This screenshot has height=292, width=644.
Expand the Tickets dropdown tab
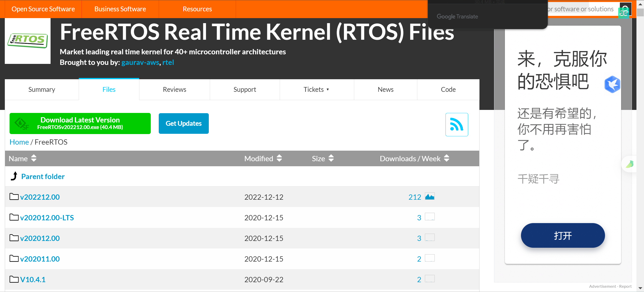coord(316,90)
